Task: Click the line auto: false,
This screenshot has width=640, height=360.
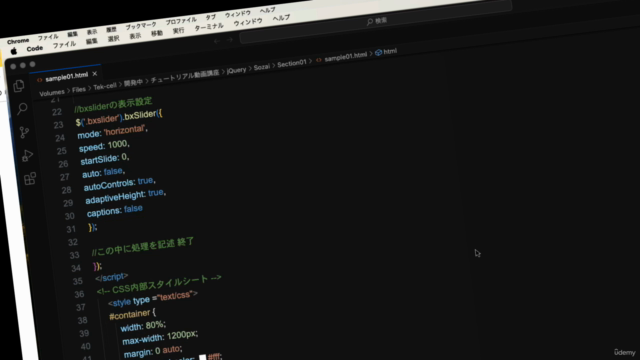Action: click(x=104, y=173)
